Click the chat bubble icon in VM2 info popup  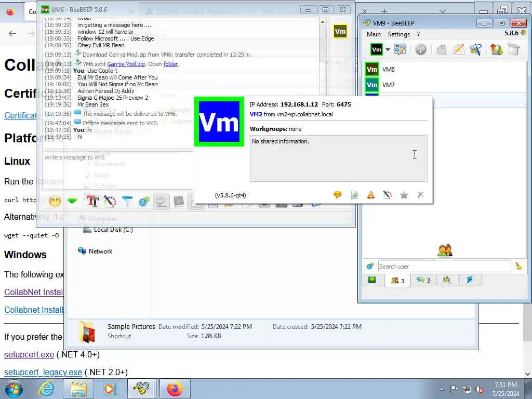tap(338, 195)
